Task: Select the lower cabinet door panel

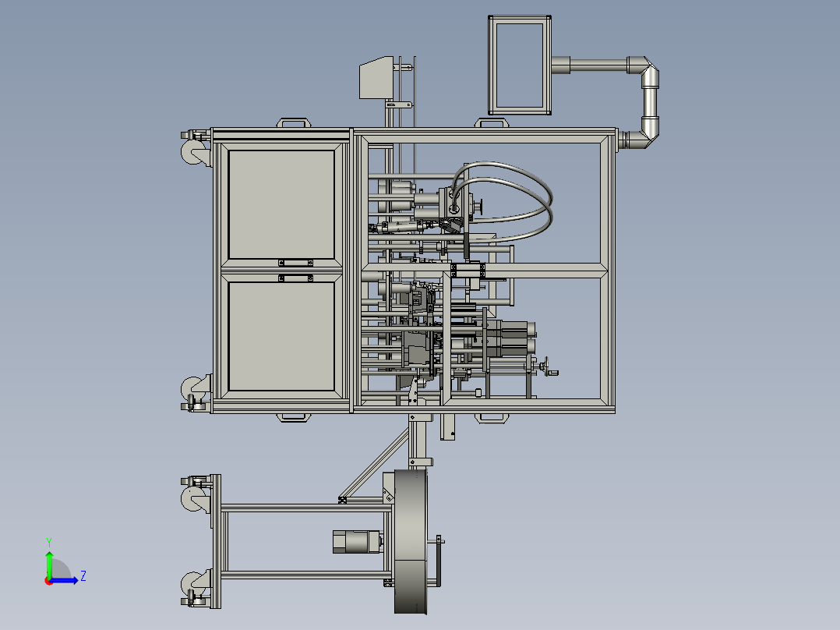Action: (x=281, y=337)
